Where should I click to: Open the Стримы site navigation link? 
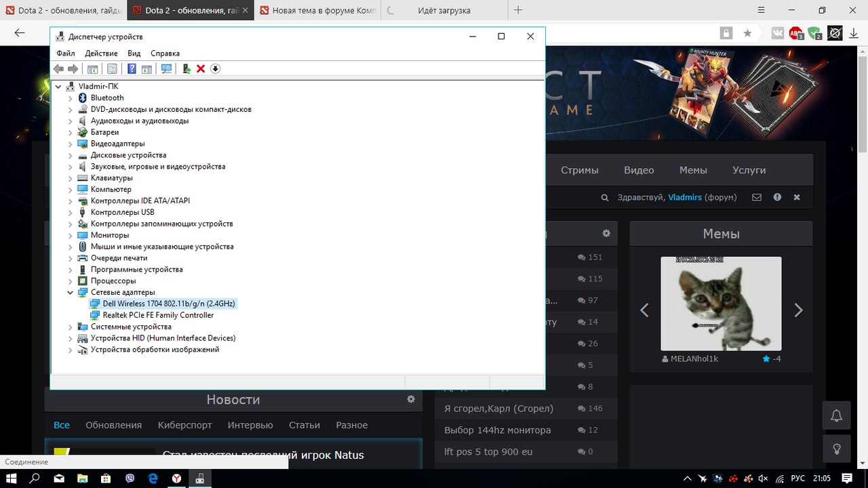(579, 170)
